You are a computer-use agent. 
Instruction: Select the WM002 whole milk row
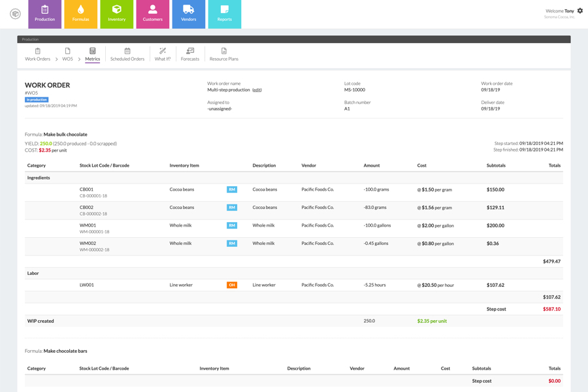[x=293, y=246]
